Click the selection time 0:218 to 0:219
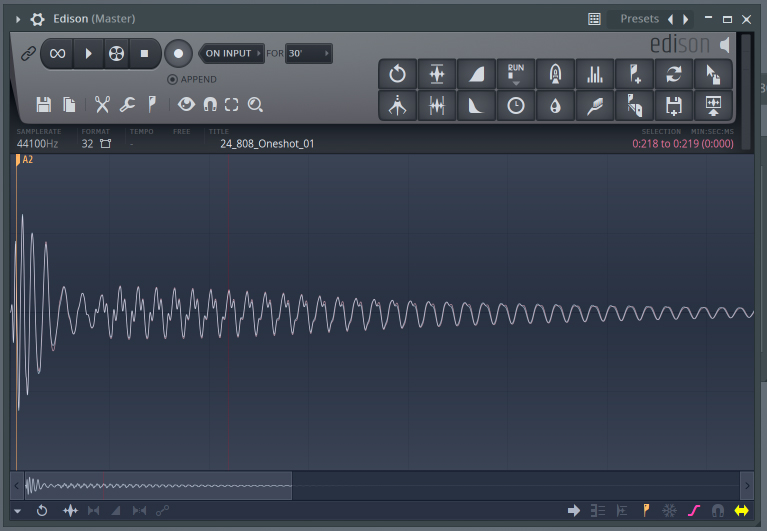 (x=682, y=144)
